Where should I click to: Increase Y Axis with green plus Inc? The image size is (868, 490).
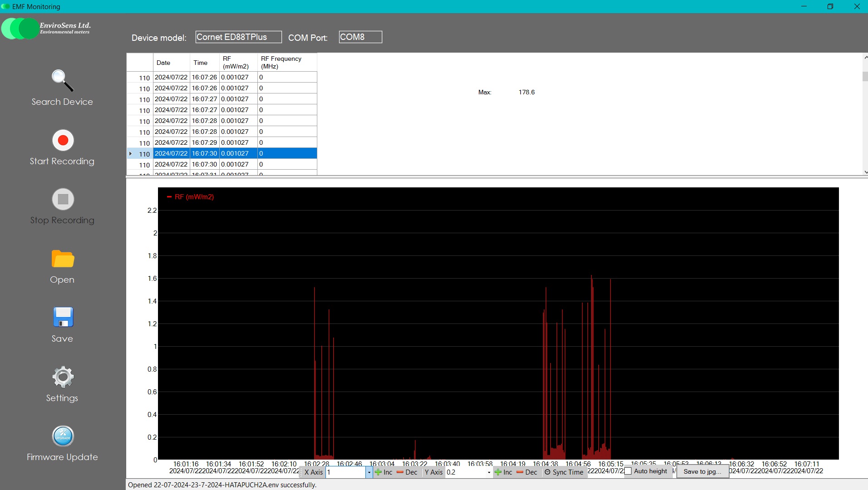click(x=503, y=472)
